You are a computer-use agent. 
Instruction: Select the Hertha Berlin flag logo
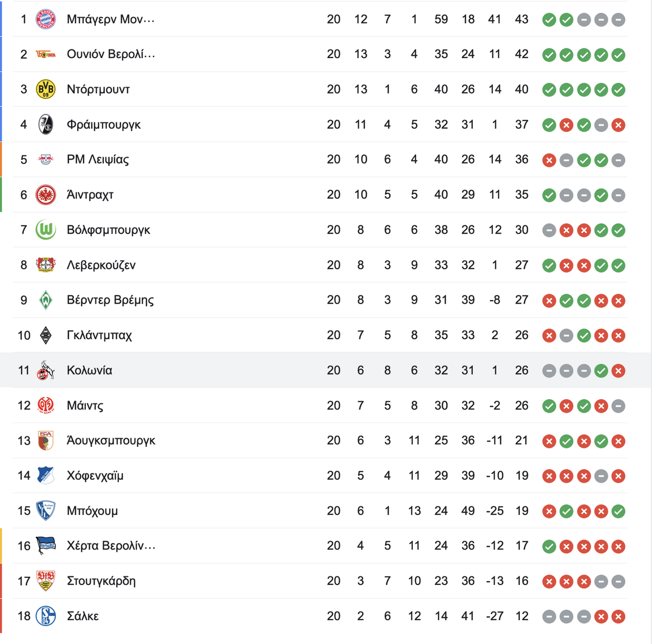point(46,546)
